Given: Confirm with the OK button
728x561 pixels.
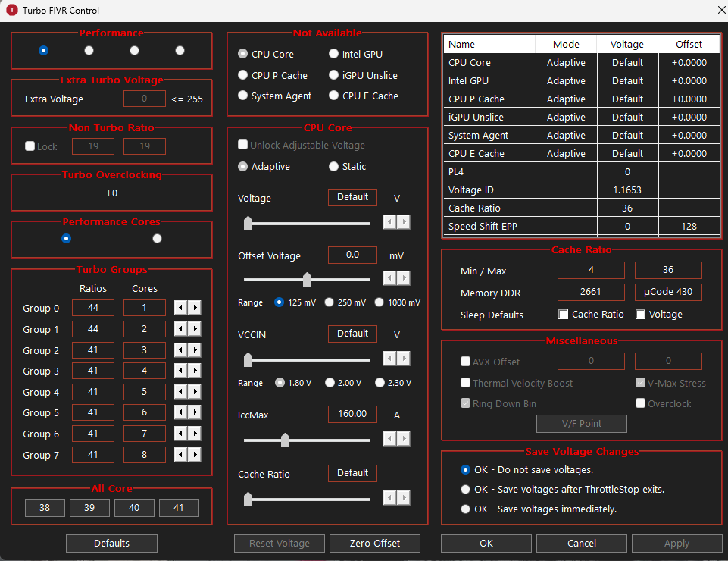Looking at the screenshot, I should [x=486, y=544].
